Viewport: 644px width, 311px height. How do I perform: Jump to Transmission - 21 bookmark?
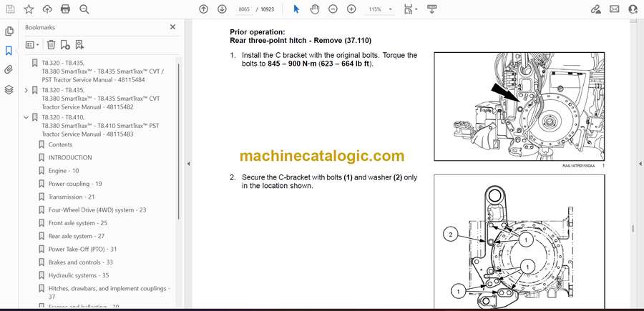coord(72,197)
